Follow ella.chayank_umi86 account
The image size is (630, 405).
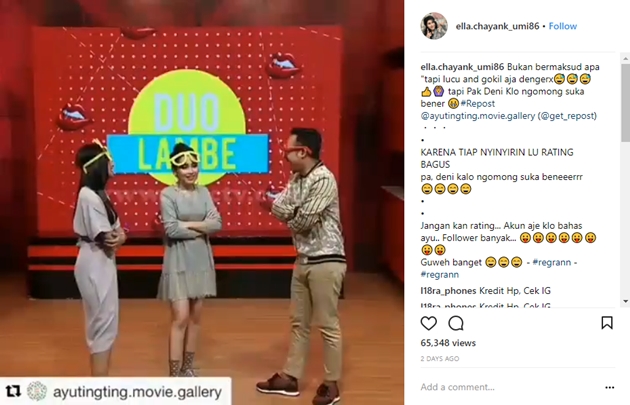(x=562, y=26)
